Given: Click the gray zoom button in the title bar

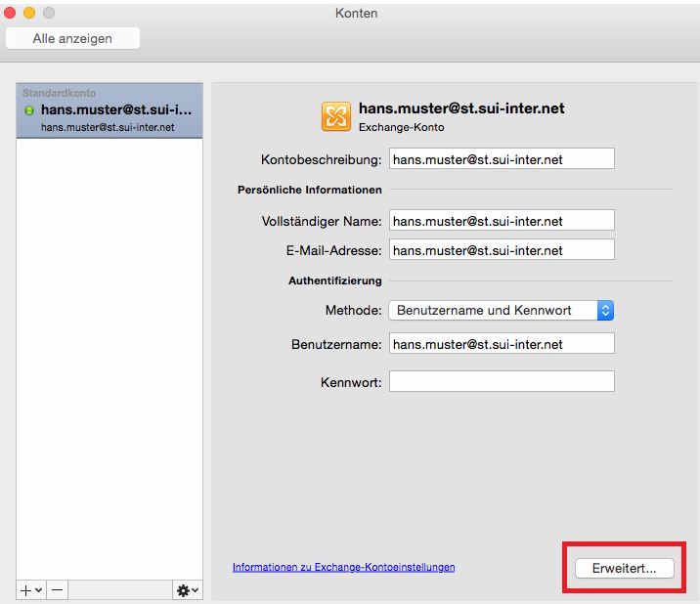Looking at the screenshot, I should [49, 13].
